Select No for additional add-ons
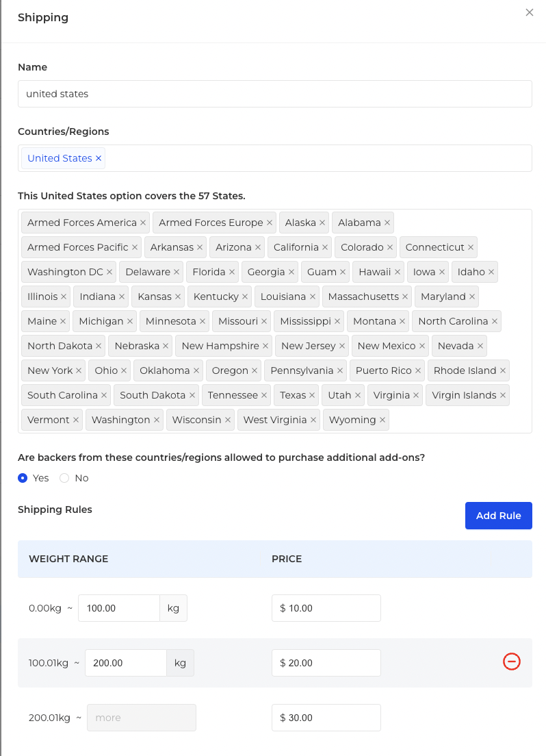The height and width of the screenshot is (756, 546). point(64,478)
